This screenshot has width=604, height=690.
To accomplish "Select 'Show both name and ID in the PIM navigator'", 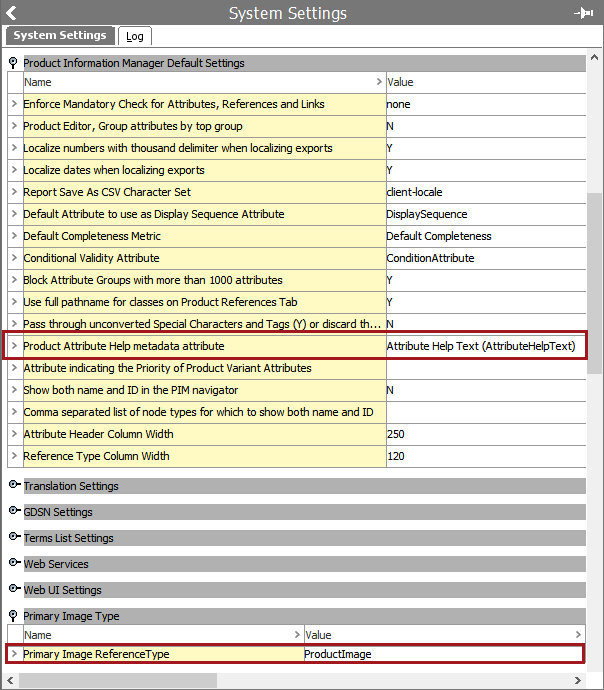I will (x=205, y=390).
